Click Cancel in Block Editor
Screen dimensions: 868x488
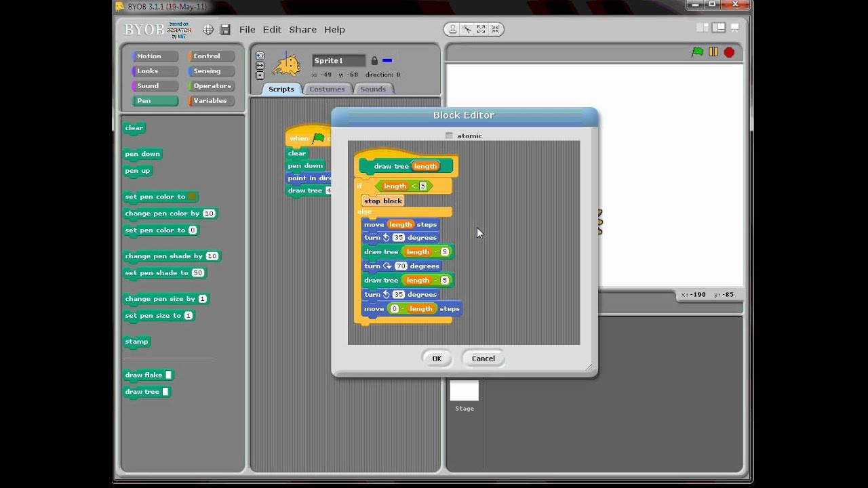tap(484, 359)
